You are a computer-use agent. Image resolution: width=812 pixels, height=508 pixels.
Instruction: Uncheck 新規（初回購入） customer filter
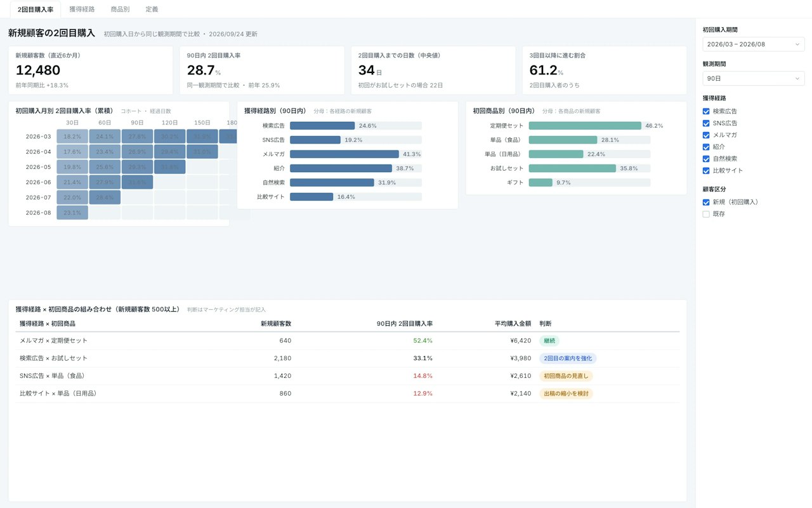(706, 203)
